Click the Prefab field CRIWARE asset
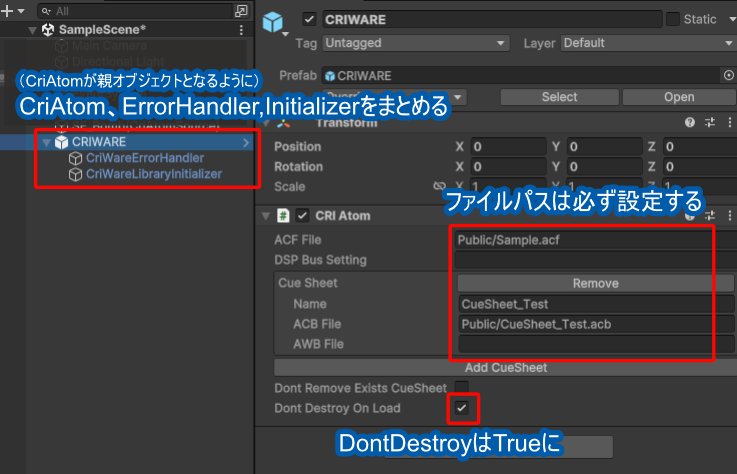737x474 pixels. 520,76
